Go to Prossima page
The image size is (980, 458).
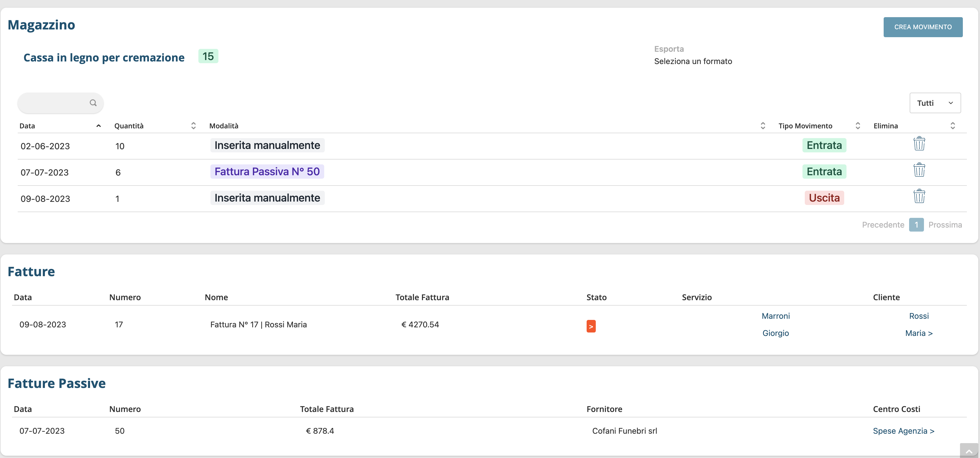(945, 225)
